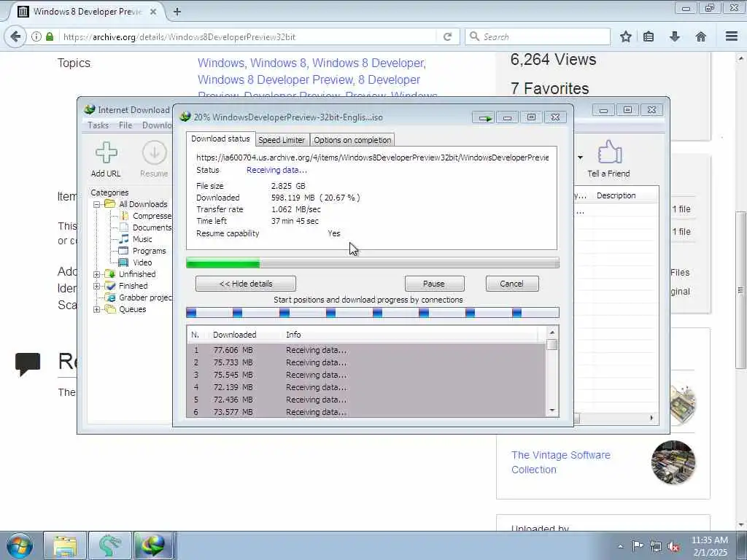Screen dimensions: 747x560
Task: Click the archive.org address bar URL
Action: coord(179,36)
